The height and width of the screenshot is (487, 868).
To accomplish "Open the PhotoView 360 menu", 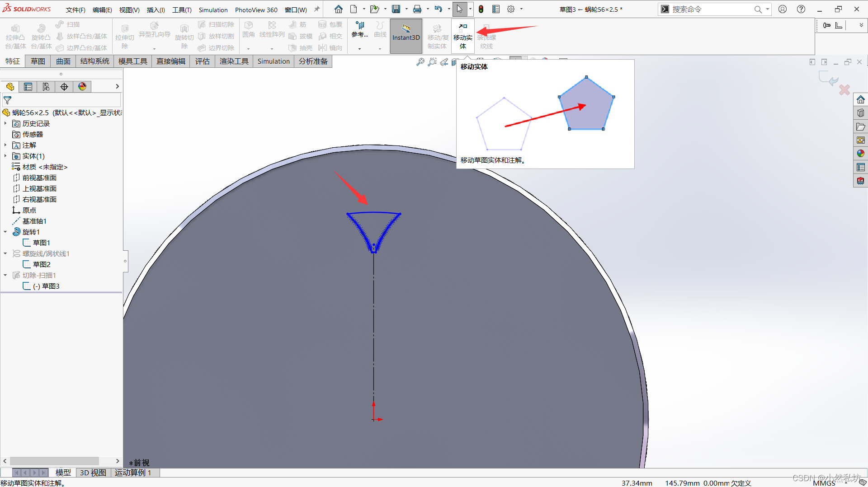I will [x=256, y=10].
